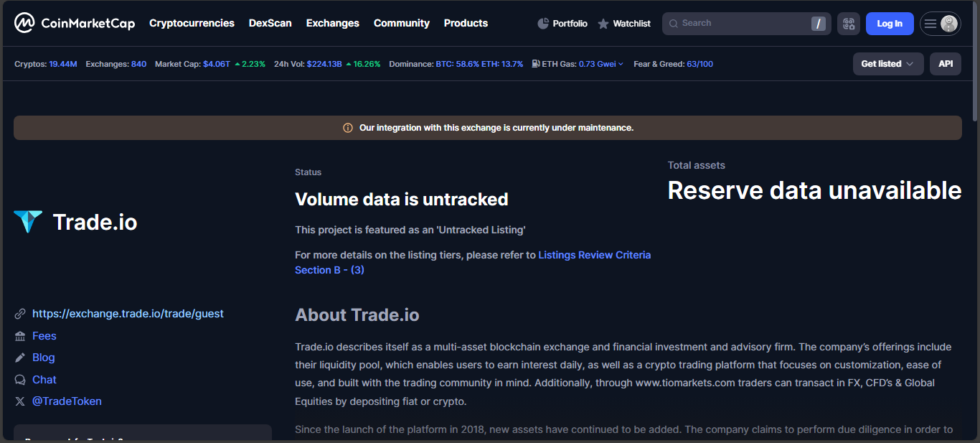The image size is (980, 443).
Task: Click the 24h Vol $224.13B value
Action: coord(324,64)
